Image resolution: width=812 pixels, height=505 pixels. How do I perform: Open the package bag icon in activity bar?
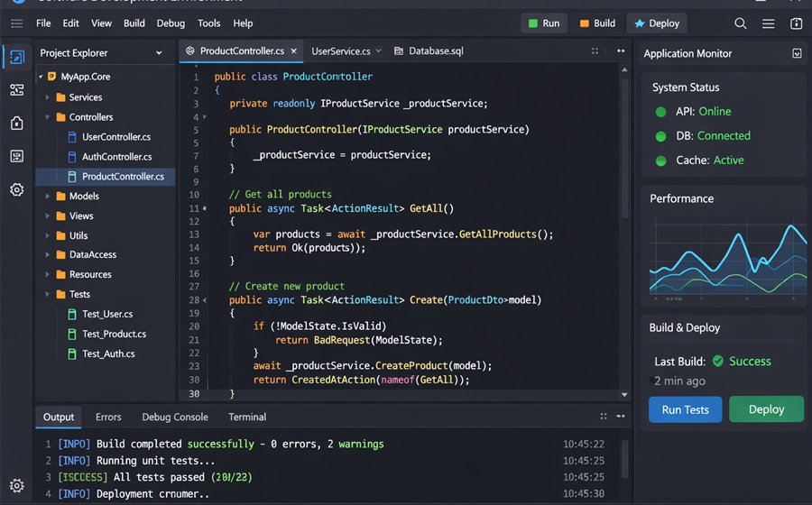pyautogui.click(x=16, y=124)
